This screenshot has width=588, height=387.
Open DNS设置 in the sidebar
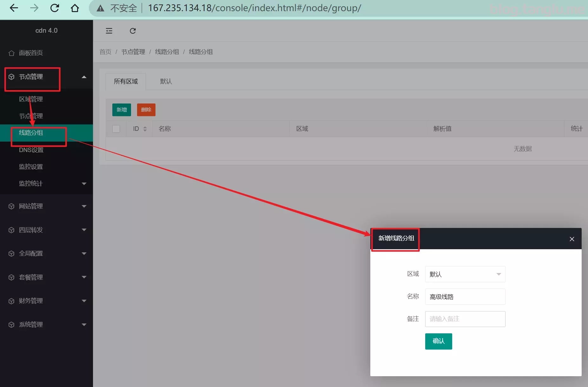(x=31, y=150)
